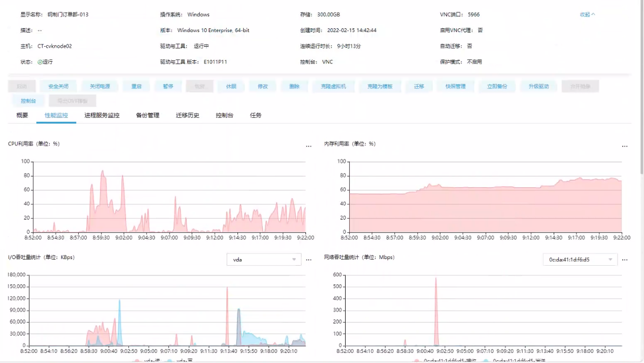Click the greyed 启动 button

pyautogui.click(x=22, y=86)
